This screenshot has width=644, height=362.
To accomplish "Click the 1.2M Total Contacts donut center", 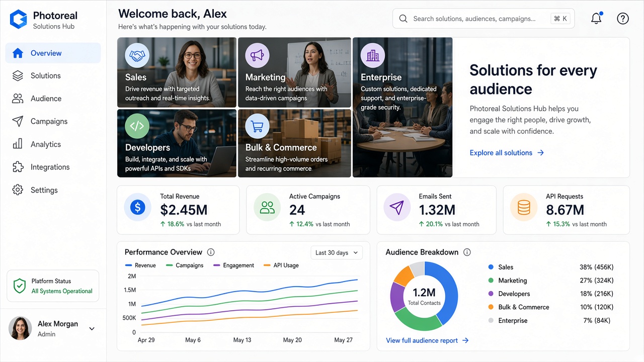I will click(x=424, y=296).
